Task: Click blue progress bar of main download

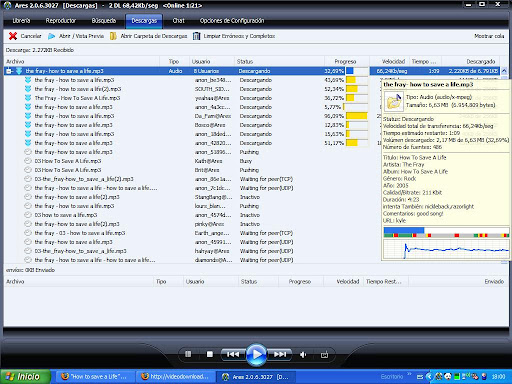Action: pyautogui.click(x=357, y=71)
